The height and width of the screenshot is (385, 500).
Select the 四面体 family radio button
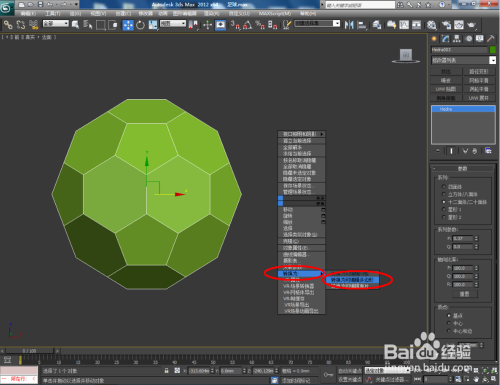(443, 186)
